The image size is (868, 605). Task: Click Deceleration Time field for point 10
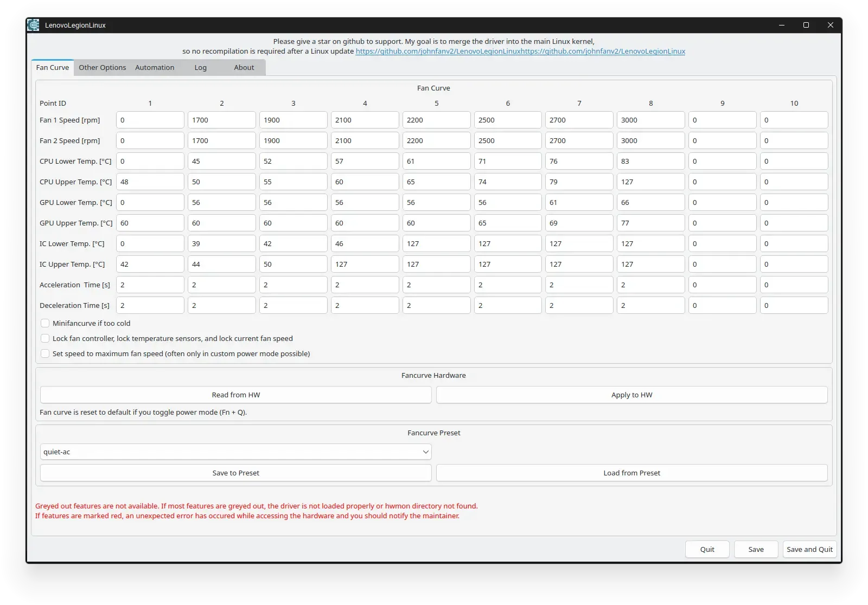pyautogui.click(x=794, y=305)
